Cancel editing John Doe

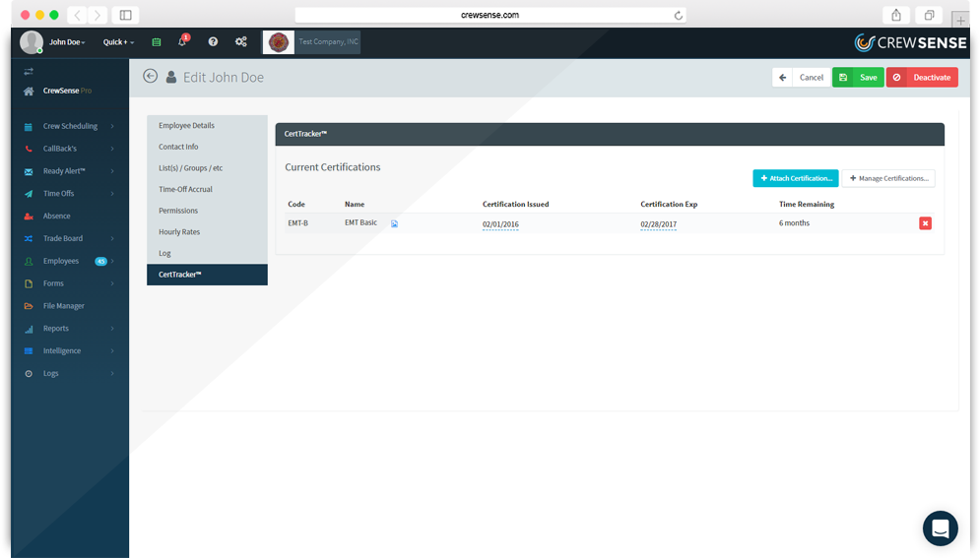point(812,78)
